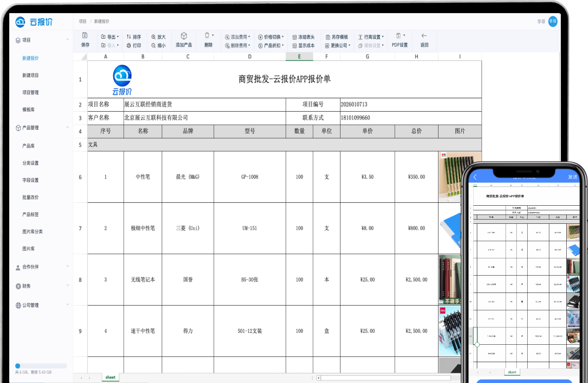The height and width of the screenshot is (383, 588).
Task: Click the horizontal scrollbar left arrow
Action: (x=318, y=378)
